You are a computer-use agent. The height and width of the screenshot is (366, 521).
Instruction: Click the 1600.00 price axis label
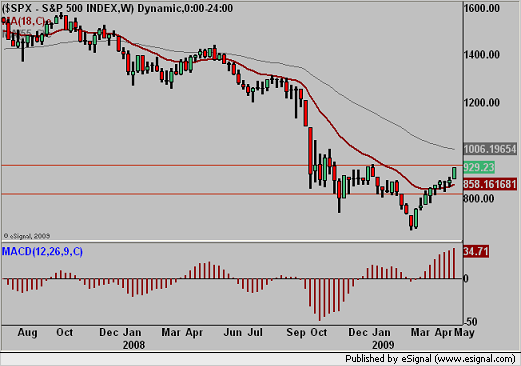pyautogui.click(x=482, y=8)
